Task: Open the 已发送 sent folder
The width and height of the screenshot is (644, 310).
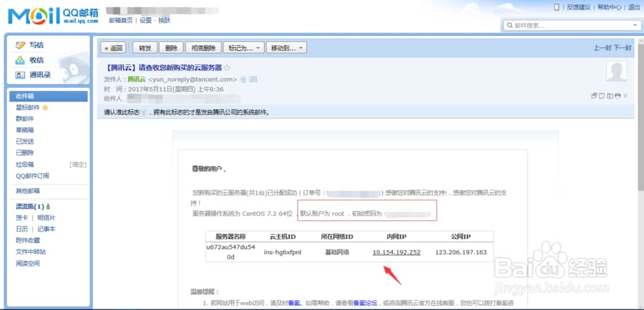Action: click(25, 141)
